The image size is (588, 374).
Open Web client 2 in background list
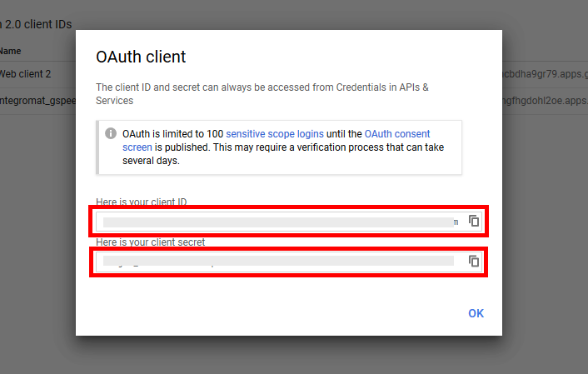[x=25, y=74]
